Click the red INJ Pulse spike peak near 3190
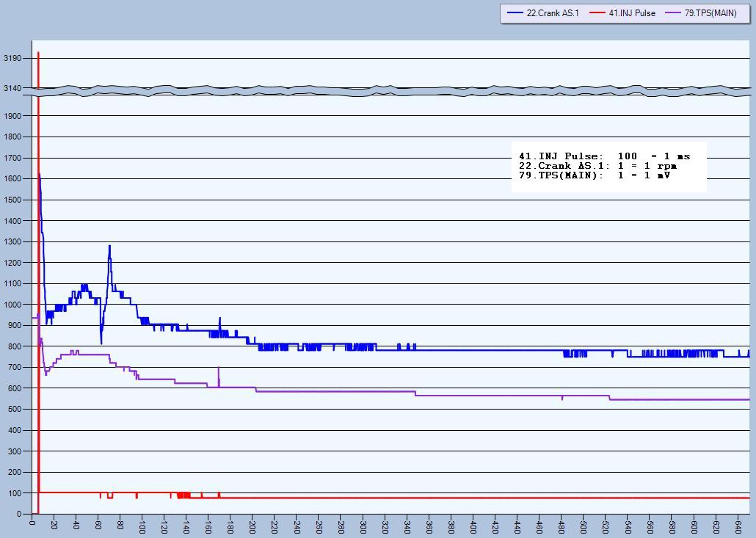 coord(38,53)
